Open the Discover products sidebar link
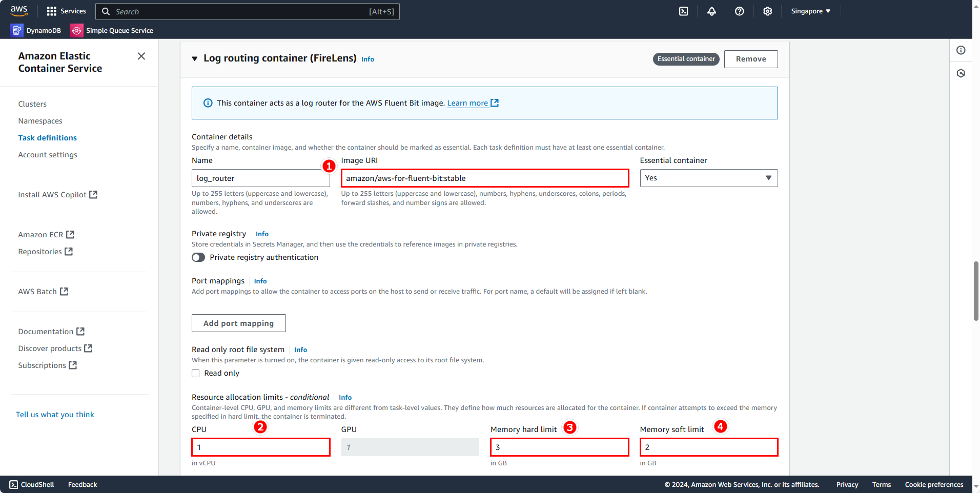Viewport: 980px width, 493px height. coord(50,348)
